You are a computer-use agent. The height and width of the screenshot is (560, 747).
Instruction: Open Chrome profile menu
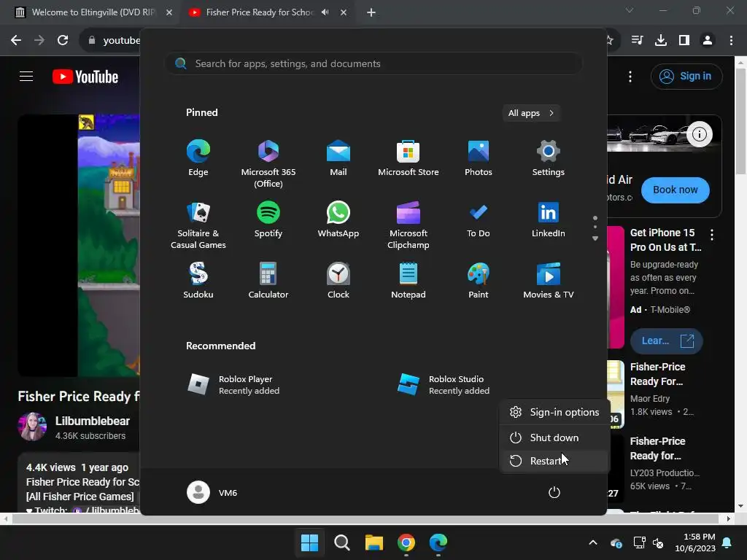point(708,41)
